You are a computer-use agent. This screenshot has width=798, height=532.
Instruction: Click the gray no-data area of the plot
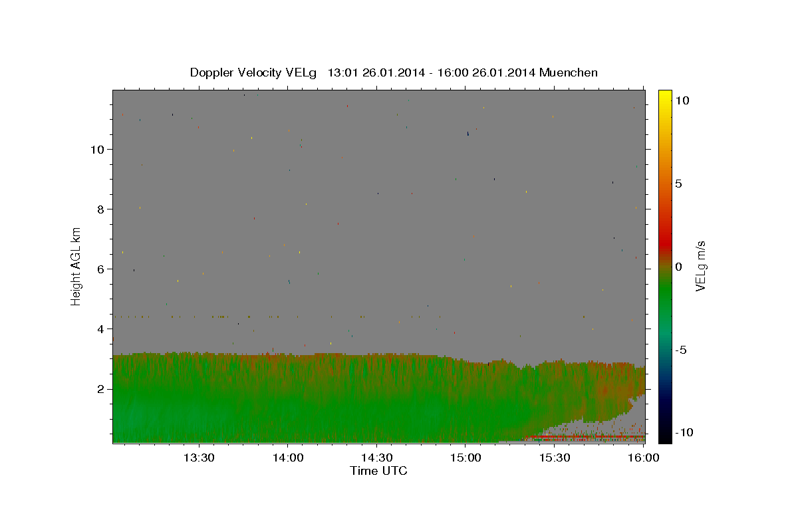pos(379,219)
